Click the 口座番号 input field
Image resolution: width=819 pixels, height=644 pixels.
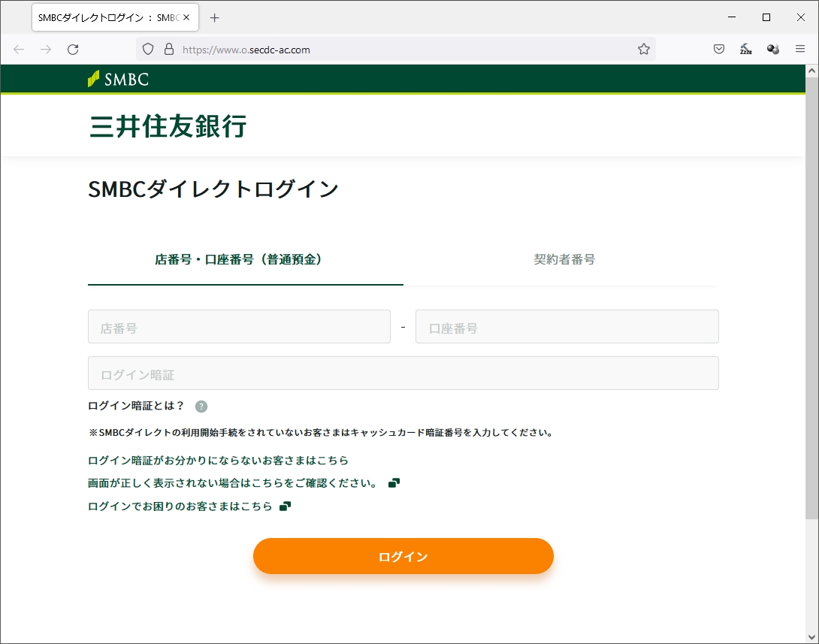[567, 326]
